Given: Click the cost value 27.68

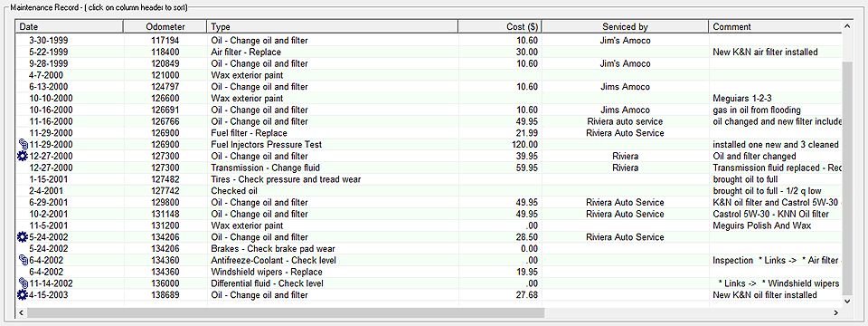Looking at the screenshot, I should pyautogui.click(x=527, y=295).
